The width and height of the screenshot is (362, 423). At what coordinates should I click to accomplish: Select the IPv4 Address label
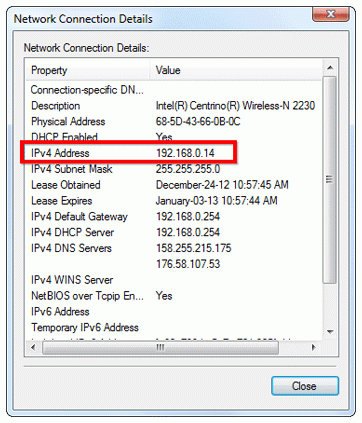(x=60, y=153)
